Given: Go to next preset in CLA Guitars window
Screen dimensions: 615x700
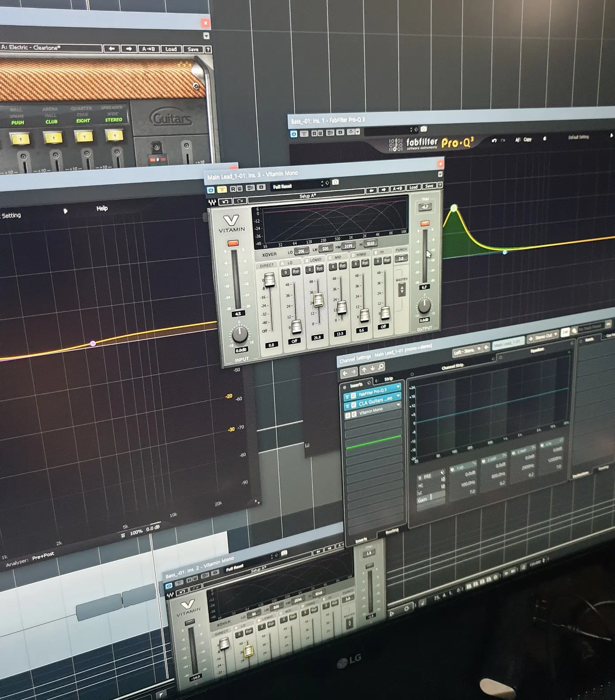Looking at the screenshot, I should pos(128,49).
